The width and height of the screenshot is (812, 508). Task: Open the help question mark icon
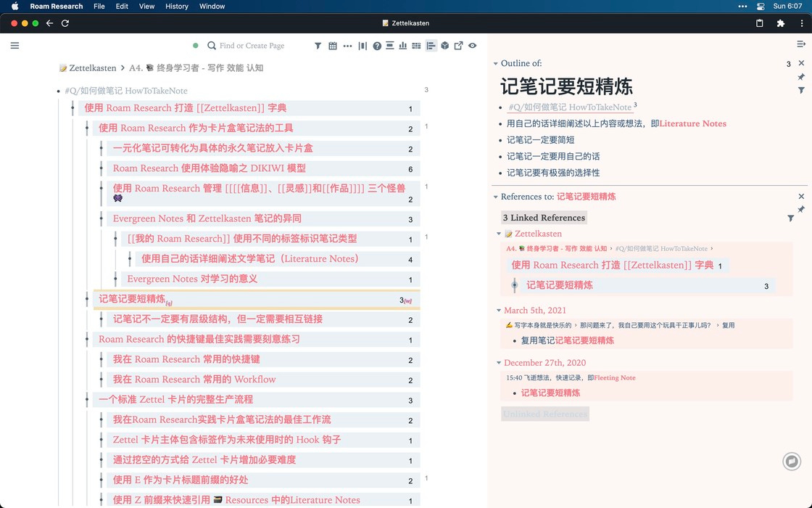coord(377,46)
